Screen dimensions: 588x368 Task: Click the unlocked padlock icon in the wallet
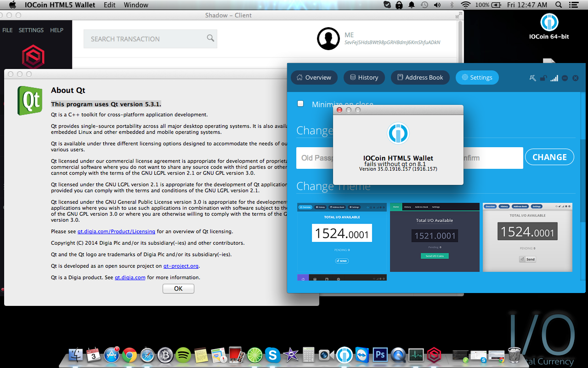pyautogui.click(x=543, y=78)
